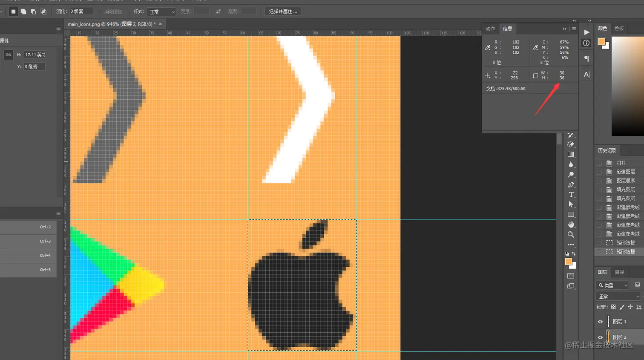Image resolution: width=644 pixels, height=360 pixels.
Task: Open the 样式 style dropdown
Action: click(x=161, y=12)
